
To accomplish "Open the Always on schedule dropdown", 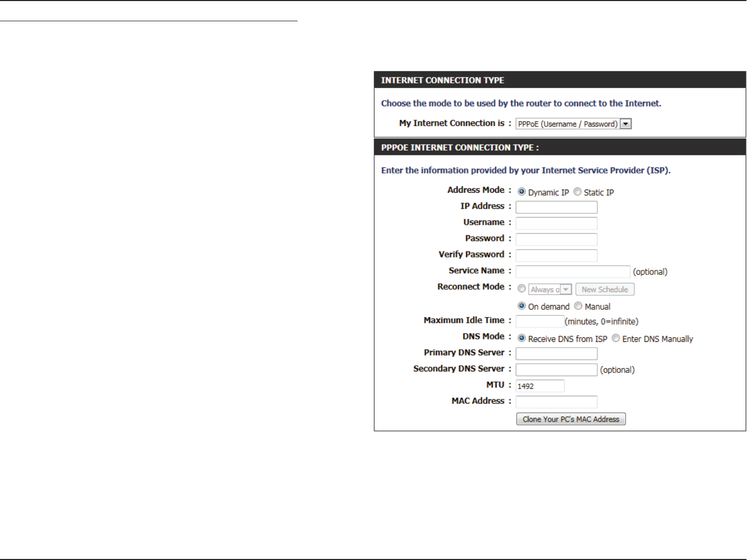I will pyautogui.click(x=550, y=290).
